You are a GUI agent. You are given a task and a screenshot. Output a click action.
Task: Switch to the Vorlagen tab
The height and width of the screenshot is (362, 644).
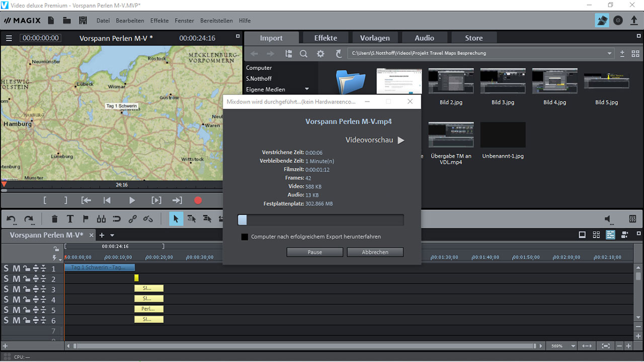[374, 38]
